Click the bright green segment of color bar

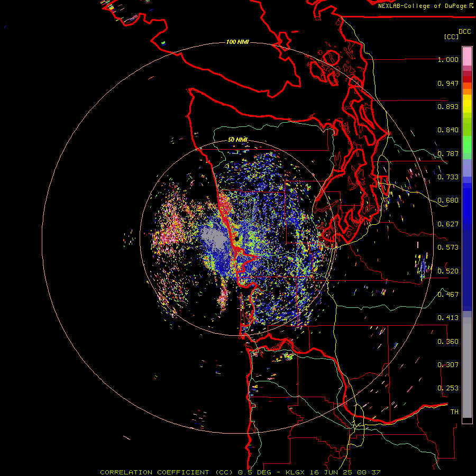tap(467, 144)
